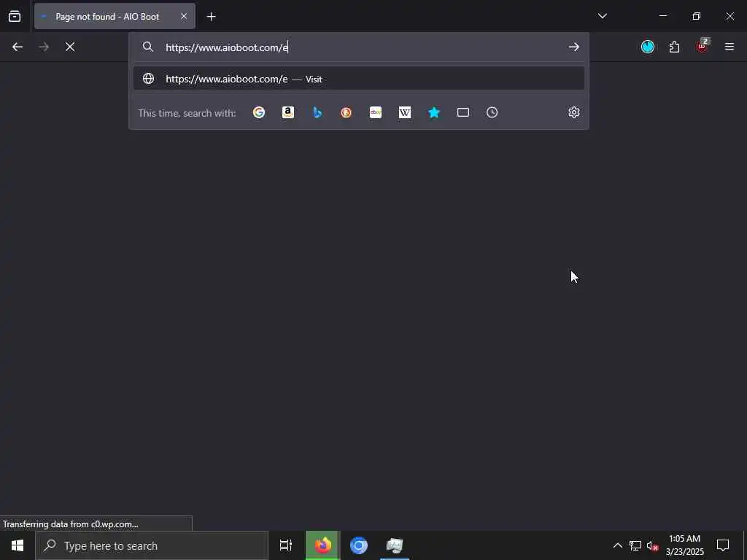Viewport: 747px width, 560px height.
Task: Stop loading the page
Action: tap(70, 47)
